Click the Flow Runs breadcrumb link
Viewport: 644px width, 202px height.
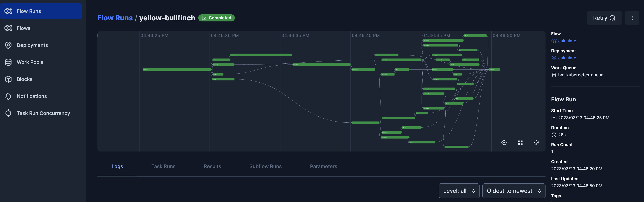(115, 18)
